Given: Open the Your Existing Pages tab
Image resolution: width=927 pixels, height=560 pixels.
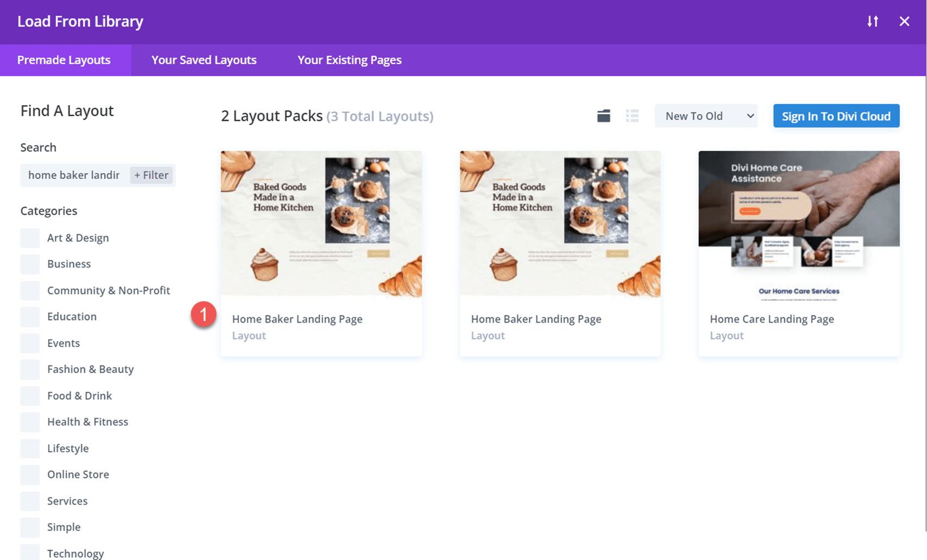Looking at the screenshot, I should 349,60.
